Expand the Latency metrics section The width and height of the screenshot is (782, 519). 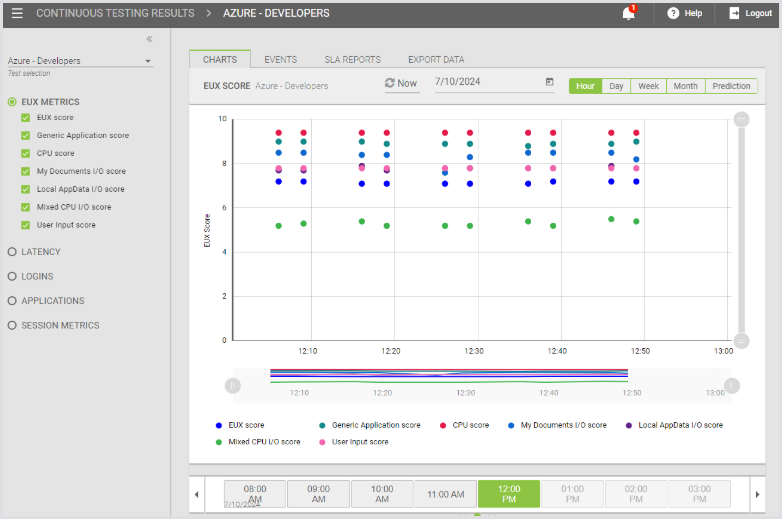tap(12, 252)
